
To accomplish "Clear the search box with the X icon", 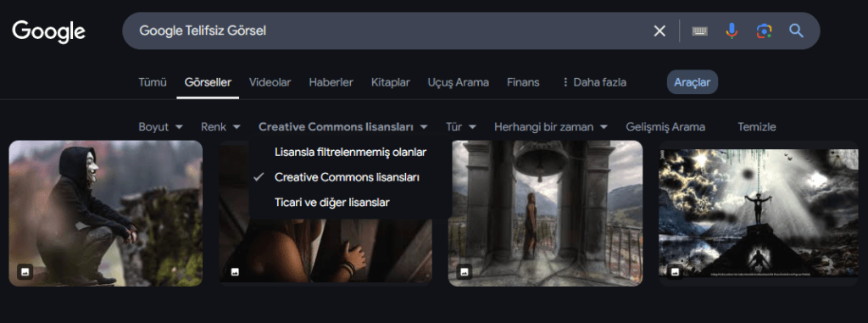I will [659, 31].
